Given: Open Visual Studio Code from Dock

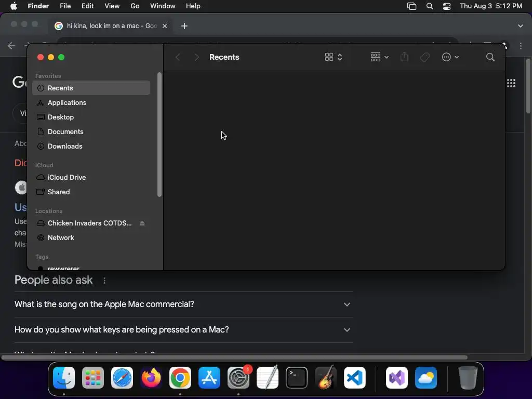Looking at the screenshot, I should (x=355, y=378).
